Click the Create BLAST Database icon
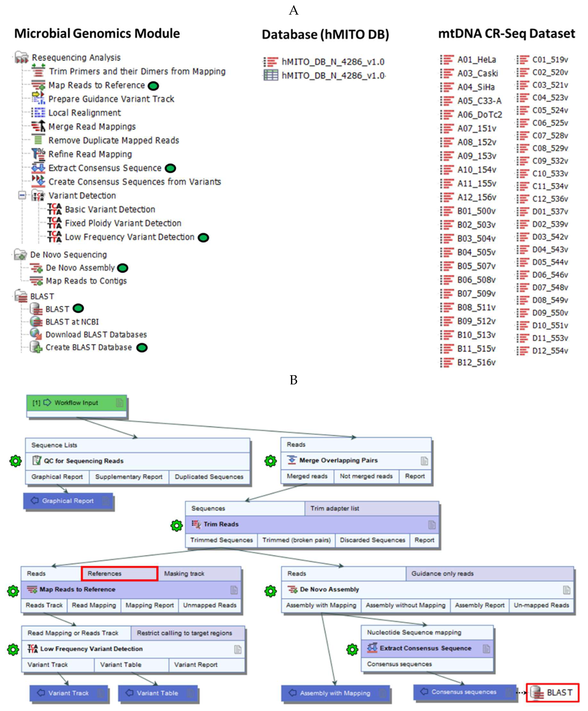This screenshot has width=588, height=711. [x=35, y=347]
